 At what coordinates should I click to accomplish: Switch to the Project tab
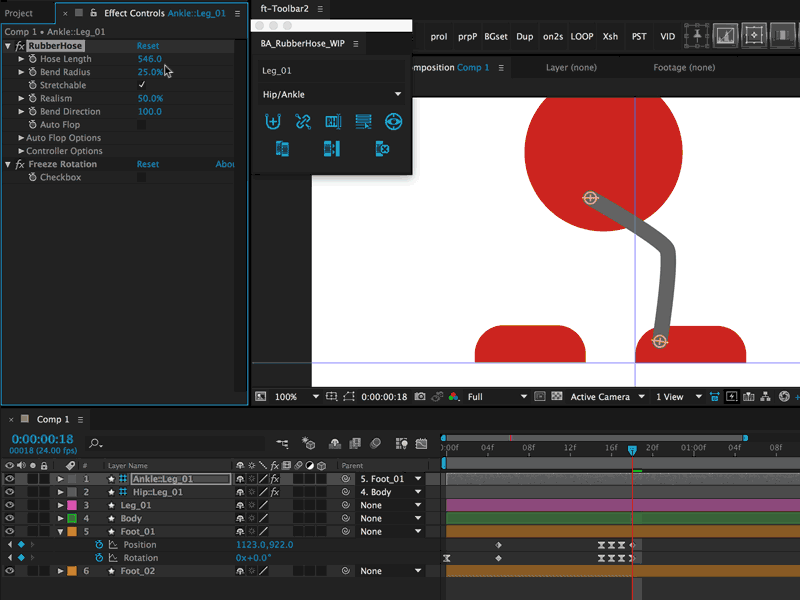pyautogui.click(x=19, y=13)
